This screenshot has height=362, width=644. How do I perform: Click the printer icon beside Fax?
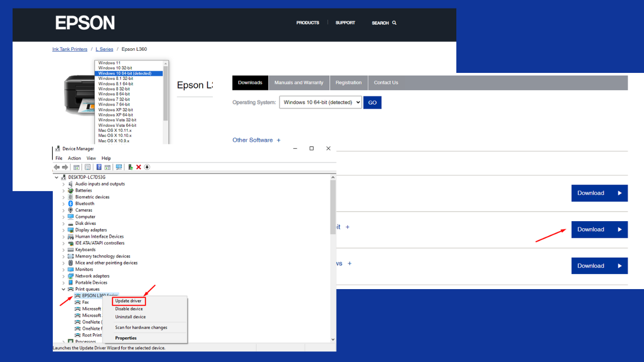point(77,302)
